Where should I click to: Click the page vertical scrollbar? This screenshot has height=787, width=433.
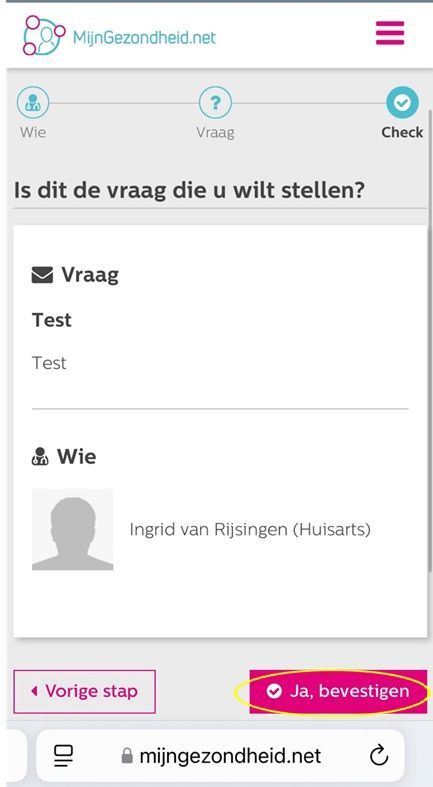(430, 339)
